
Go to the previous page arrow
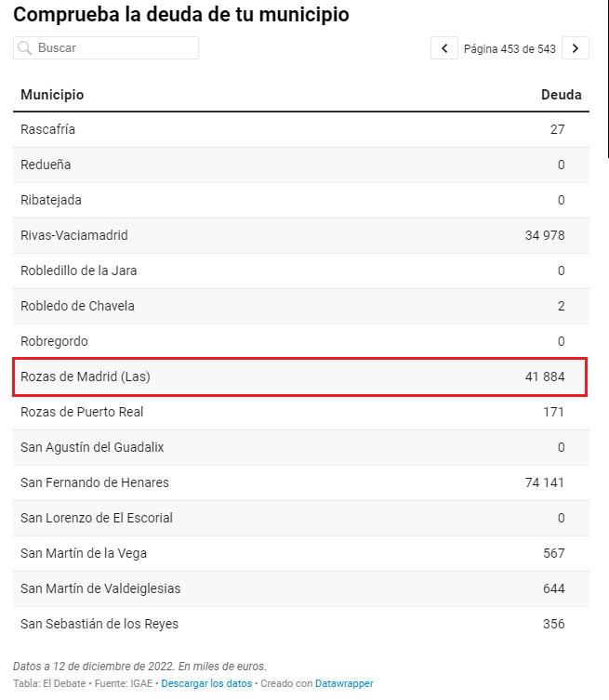pos(444,48)
